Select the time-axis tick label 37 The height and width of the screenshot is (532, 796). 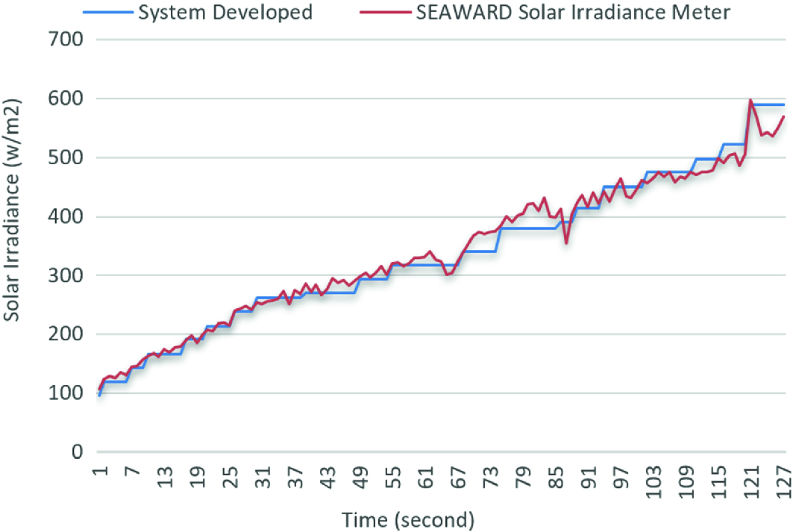point(295,476)
